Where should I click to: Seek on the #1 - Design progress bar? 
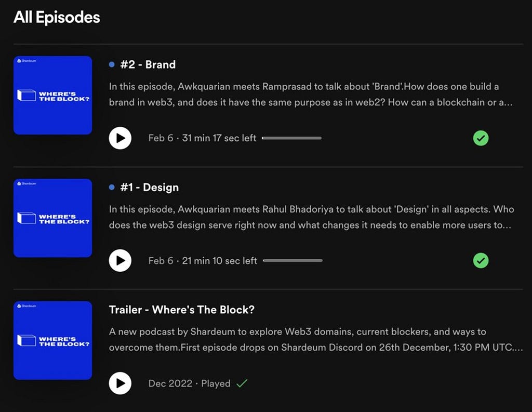point(293,261)
